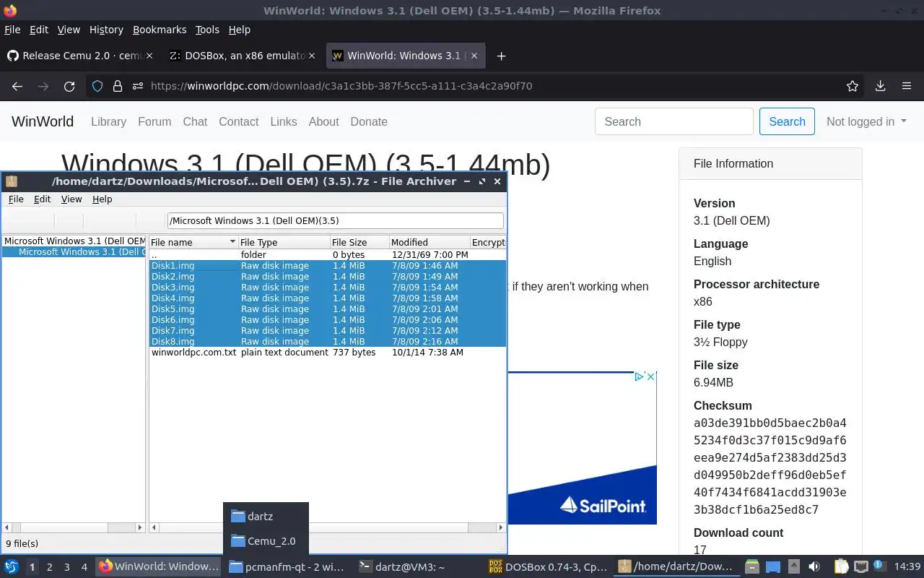Open Firefox Bookmarks menu
The height and width of the screenshot is (578, 924).
(x=160, y=30)
